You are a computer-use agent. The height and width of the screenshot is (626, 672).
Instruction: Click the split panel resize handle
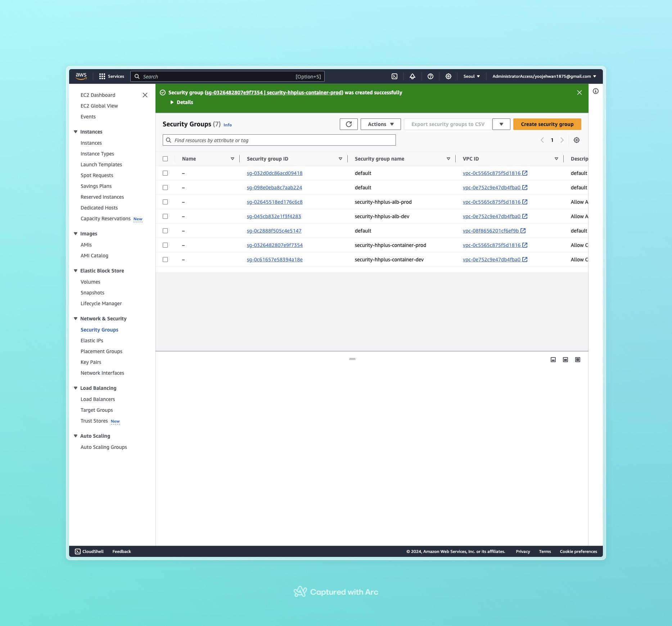352,359
